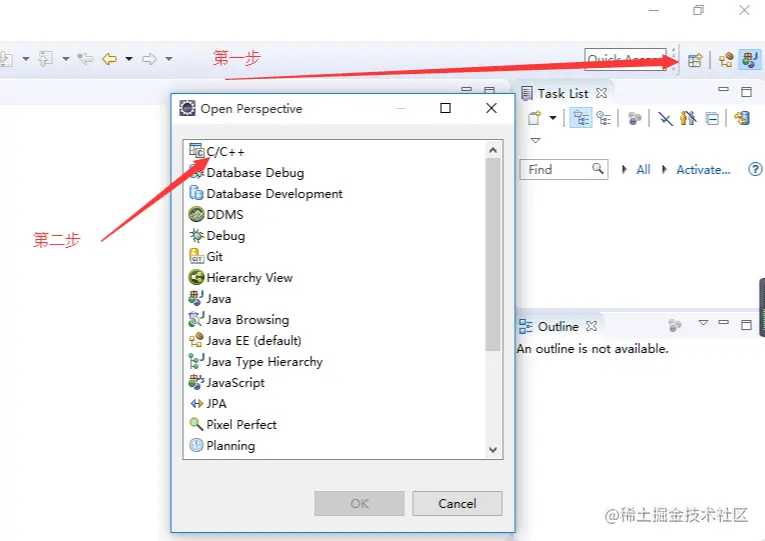Toggle Focus on Workweek in Task List

(634, 118)
